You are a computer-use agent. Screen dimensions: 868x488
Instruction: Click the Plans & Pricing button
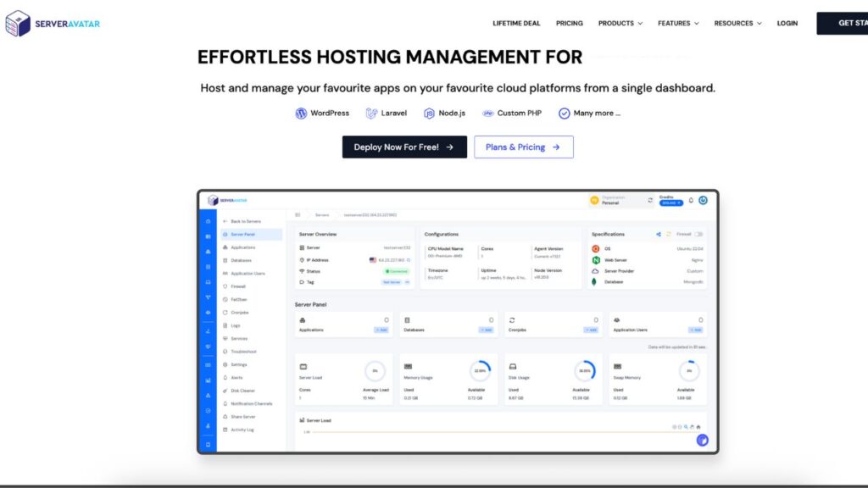523,147
